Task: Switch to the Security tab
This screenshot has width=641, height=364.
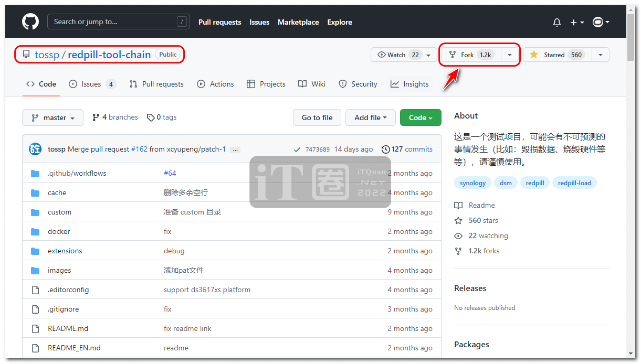Action: [x=358, y=84]
